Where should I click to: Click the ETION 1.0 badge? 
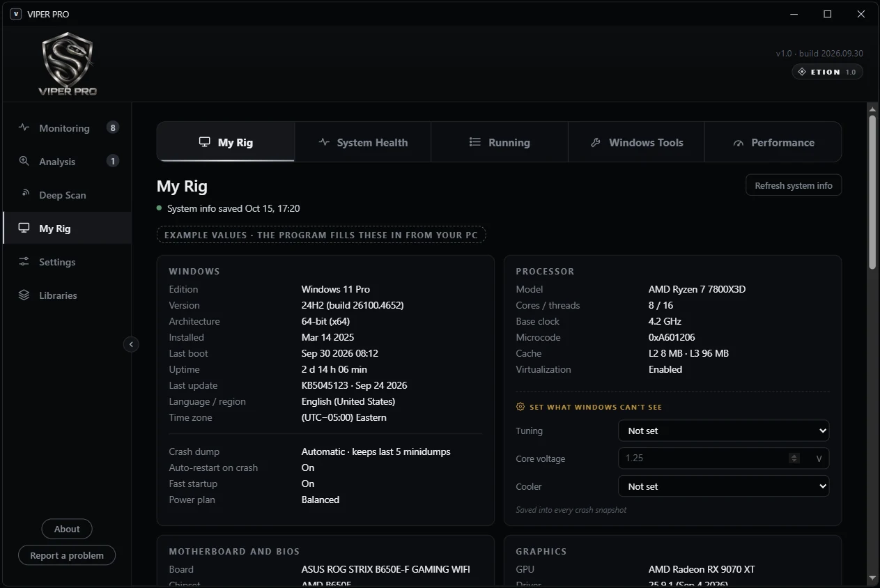click(827, 72)
